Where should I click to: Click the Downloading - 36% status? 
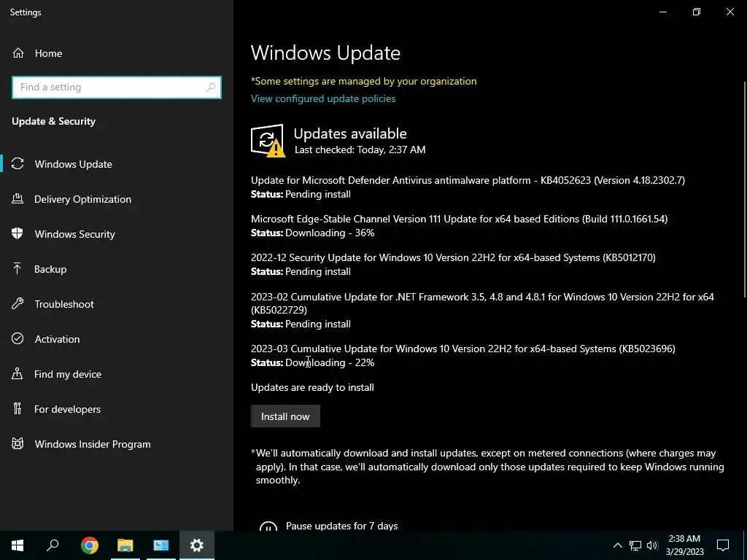[330, 233]
